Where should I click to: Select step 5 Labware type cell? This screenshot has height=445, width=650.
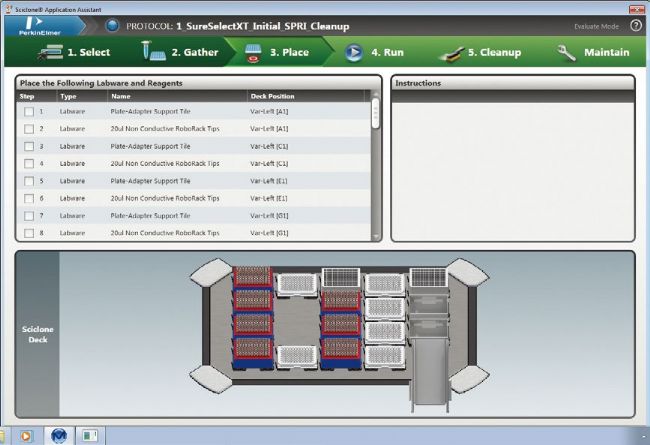pos(72,181)
